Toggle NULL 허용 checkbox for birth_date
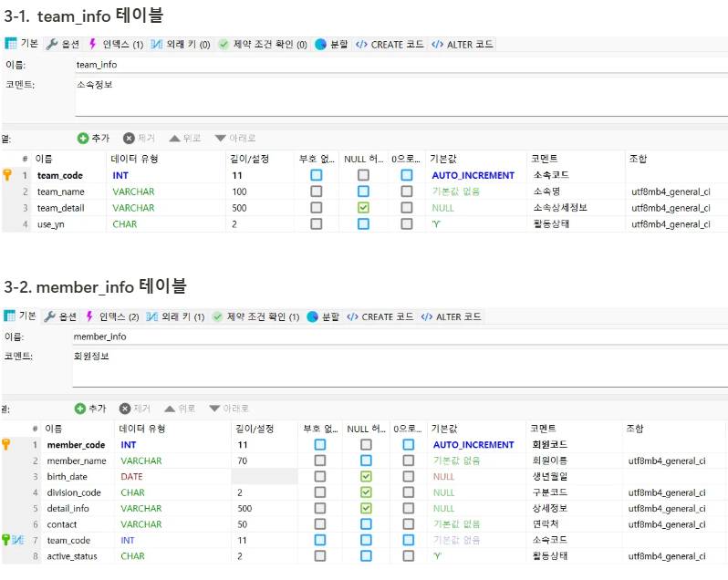The height and width of the screenshot is (580, 728). click(366, 476)
